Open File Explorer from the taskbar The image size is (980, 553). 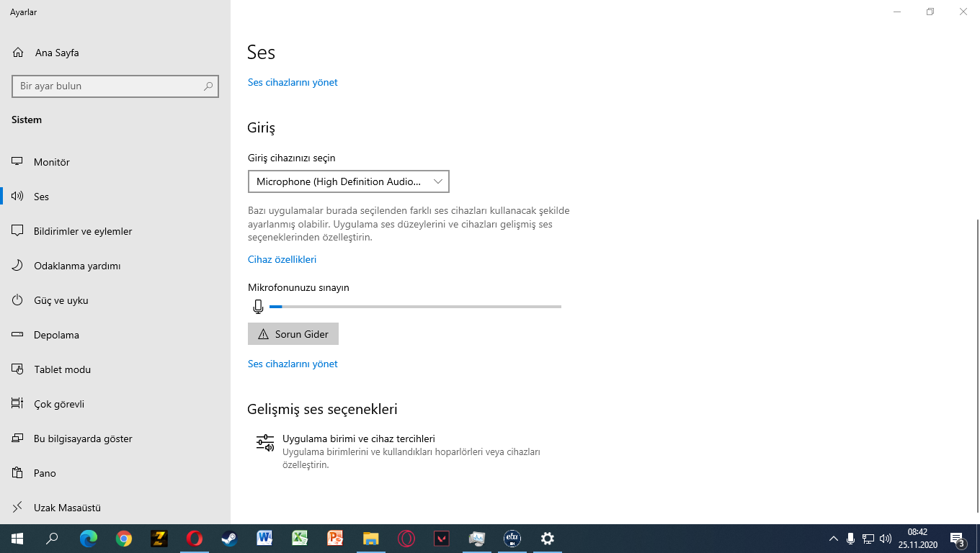point(370,539)
